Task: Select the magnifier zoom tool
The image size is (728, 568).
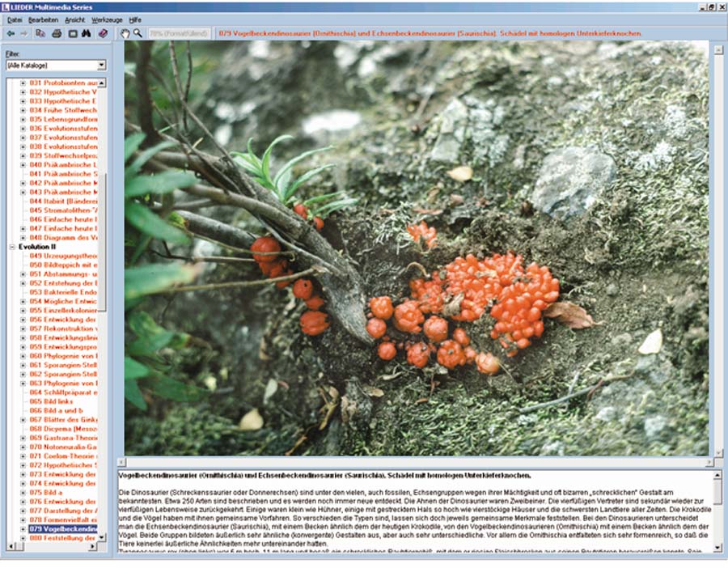Action: coord(138,33)
